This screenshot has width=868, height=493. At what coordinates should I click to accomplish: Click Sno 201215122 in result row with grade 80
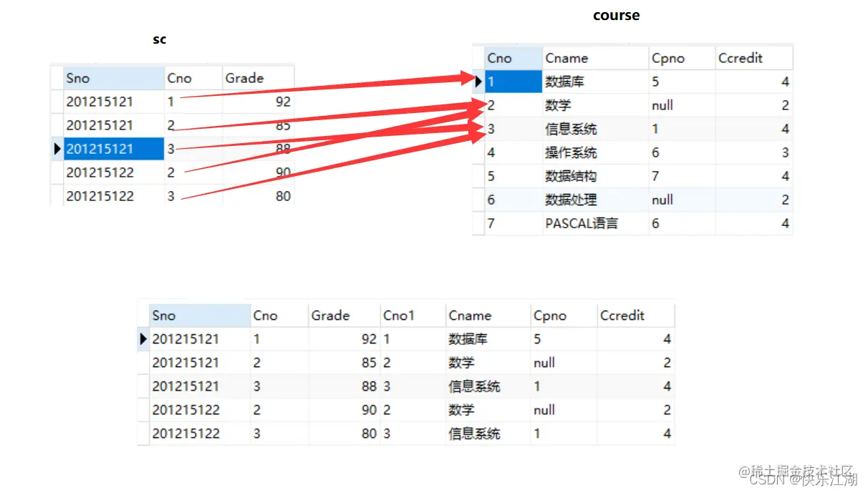click(185, 433)
